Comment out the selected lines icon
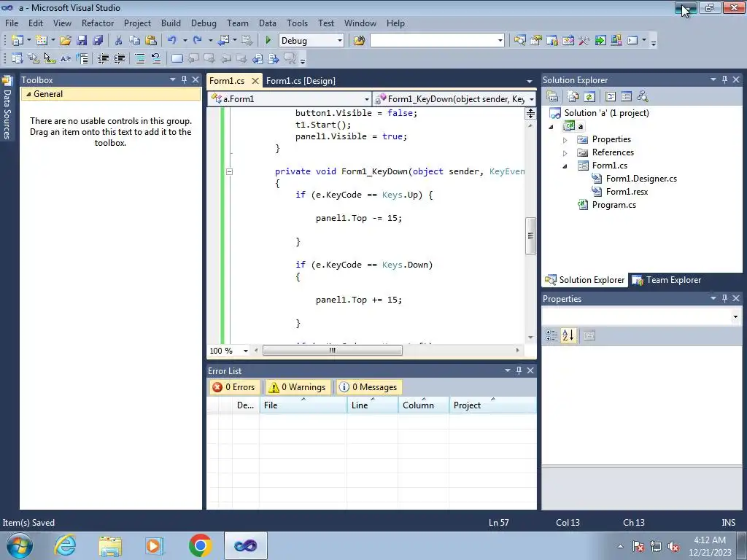 coord(140,58)
